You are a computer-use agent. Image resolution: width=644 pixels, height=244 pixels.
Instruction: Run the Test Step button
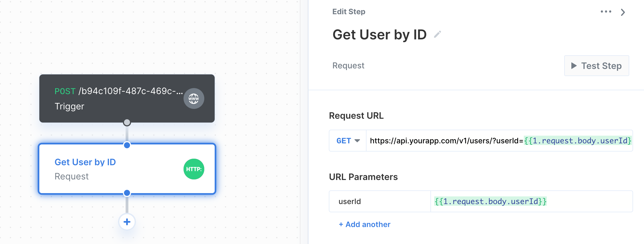point(596,66)
